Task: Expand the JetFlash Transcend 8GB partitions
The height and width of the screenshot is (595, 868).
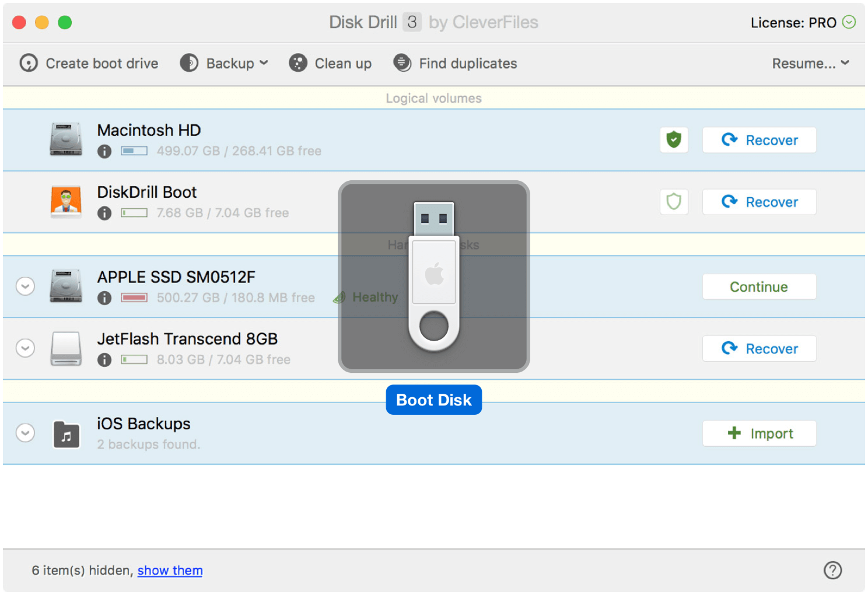Action: pos(25,348)
